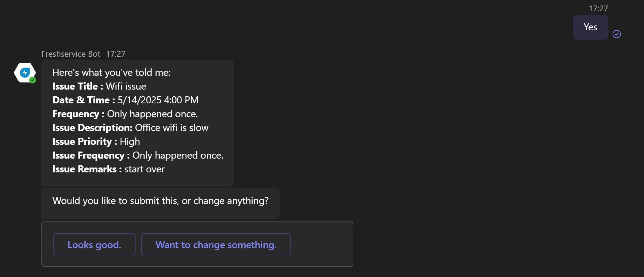The height and width of the screenshot is (277, 644).
Task: Click the Freshservice Bot avatar icon
Action: click(x=25, y=73)
